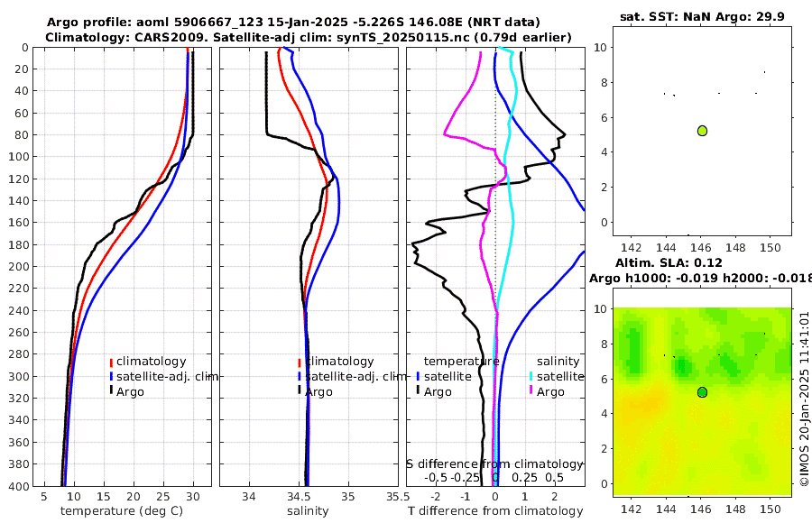Click the Argo float marker on SST map
Image resolution: width=812 pixels, height=523 pixels.
[702, 131]
